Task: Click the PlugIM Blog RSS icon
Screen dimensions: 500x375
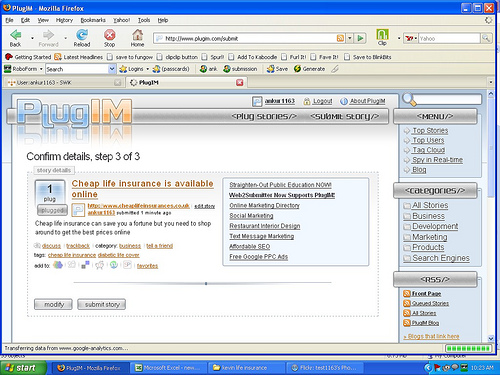Action: coord(407,323)
